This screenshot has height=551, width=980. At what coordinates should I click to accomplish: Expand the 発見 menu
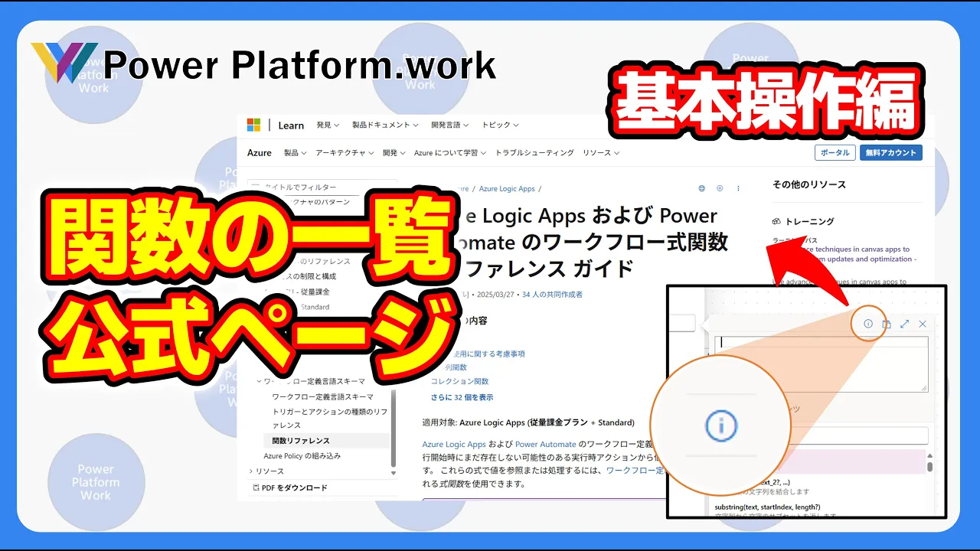(x=327, y=125)
